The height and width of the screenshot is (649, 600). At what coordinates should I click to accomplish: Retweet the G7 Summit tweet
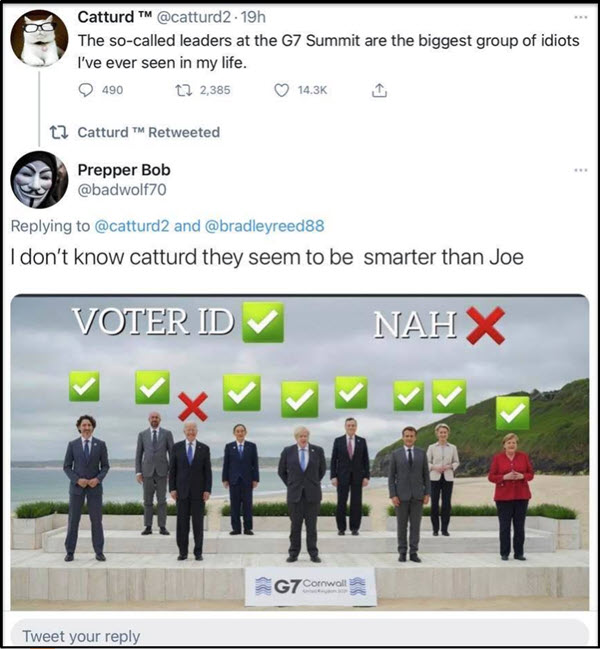tap(184, 90)
